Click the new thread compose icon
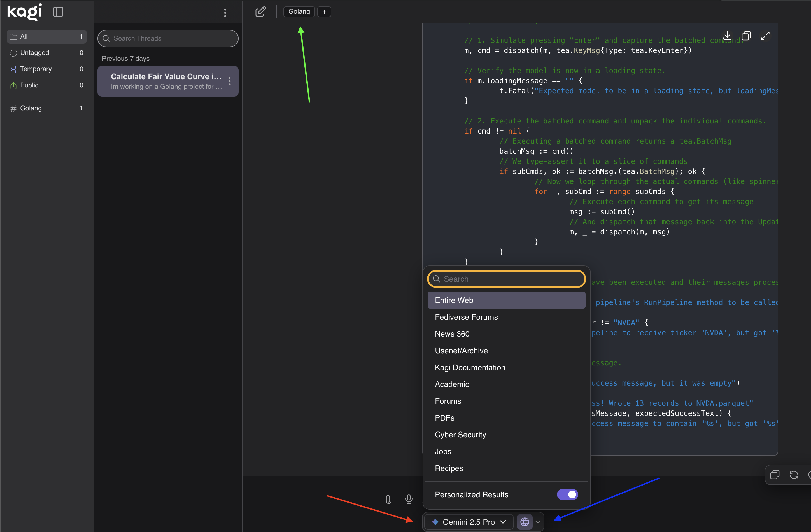The height and width of the screenshot is (532, 811). [260, 12]
